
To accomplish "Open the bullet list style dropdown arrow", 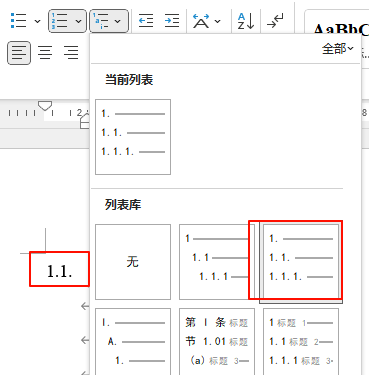I will [38, 21].
